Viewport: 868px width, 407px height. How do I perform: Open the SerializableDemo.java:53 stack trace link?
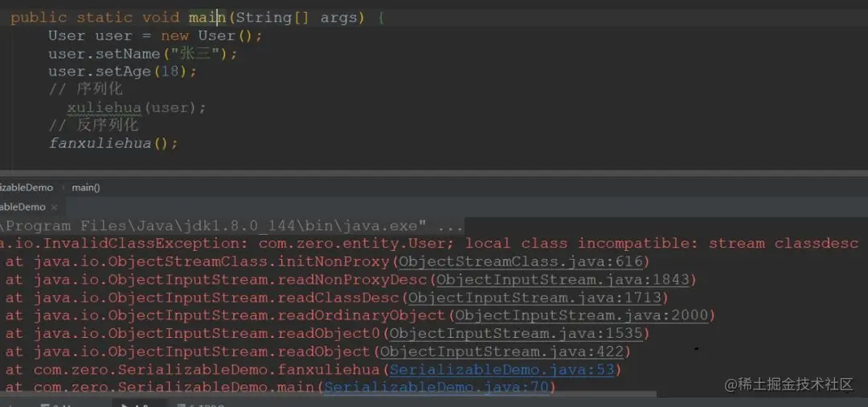click(503, 369)
